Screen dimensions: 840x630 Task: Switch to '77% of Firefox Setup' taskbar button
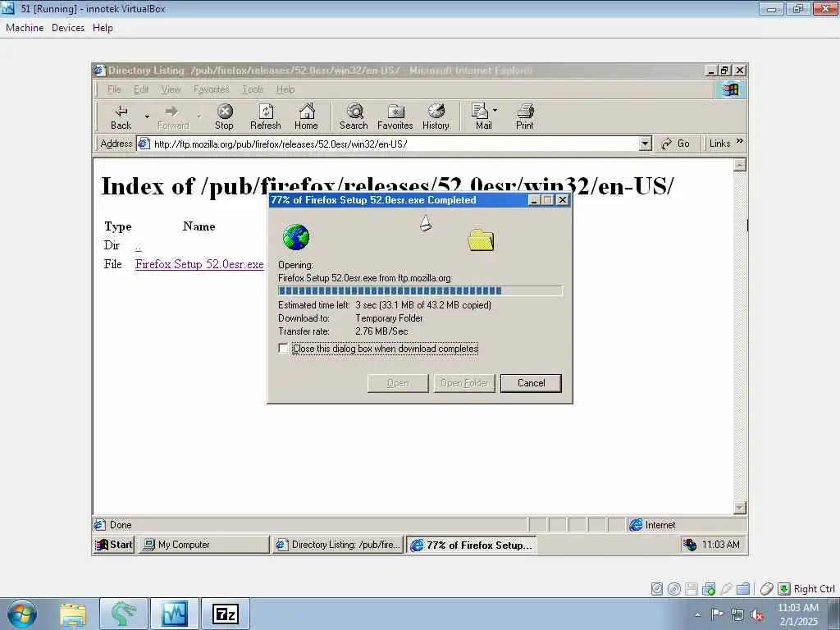pyautogui.click(x=472, y=545)
